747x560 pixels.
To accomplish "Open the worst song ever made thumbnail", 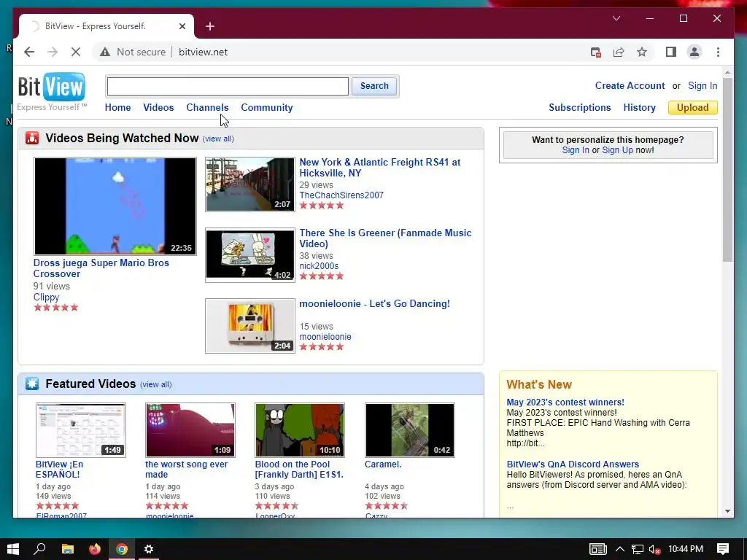I will click(x=190, y=430).
